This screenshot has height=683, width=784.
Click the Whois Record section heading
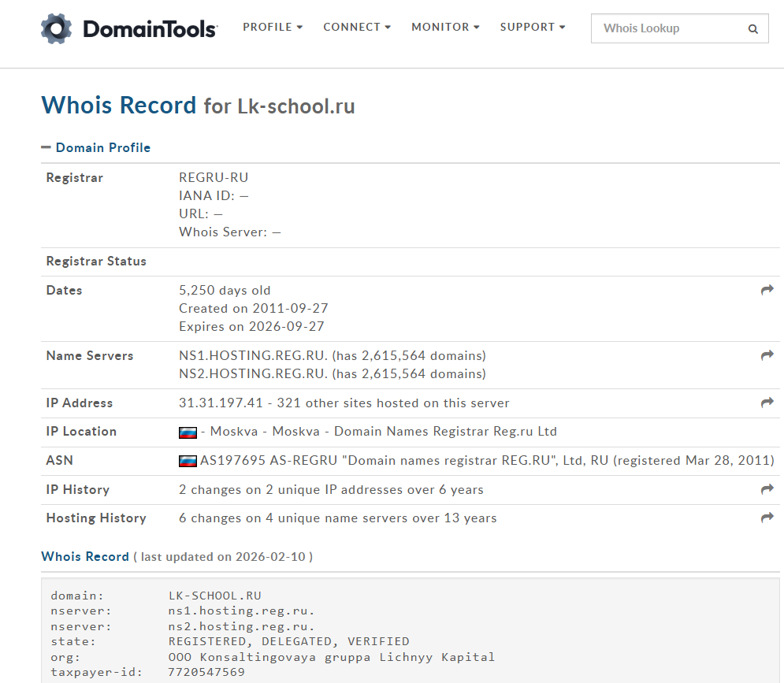tap(85, 556)
